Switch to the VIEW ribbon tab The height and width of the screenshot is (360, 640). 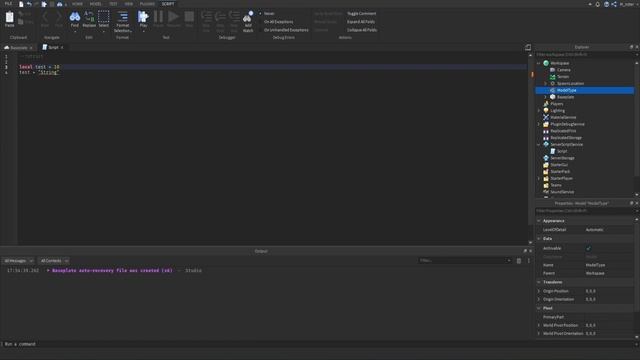[x=129, y=4]
